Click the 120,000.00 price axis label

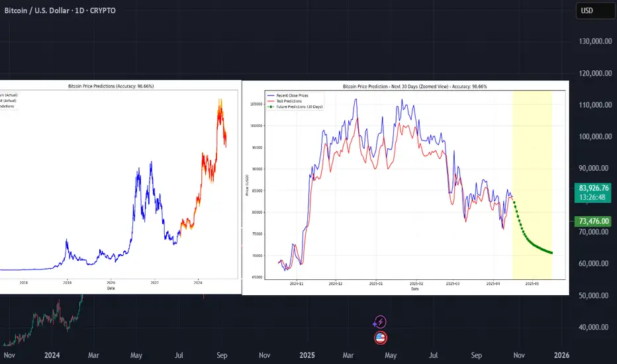[595, 73]
